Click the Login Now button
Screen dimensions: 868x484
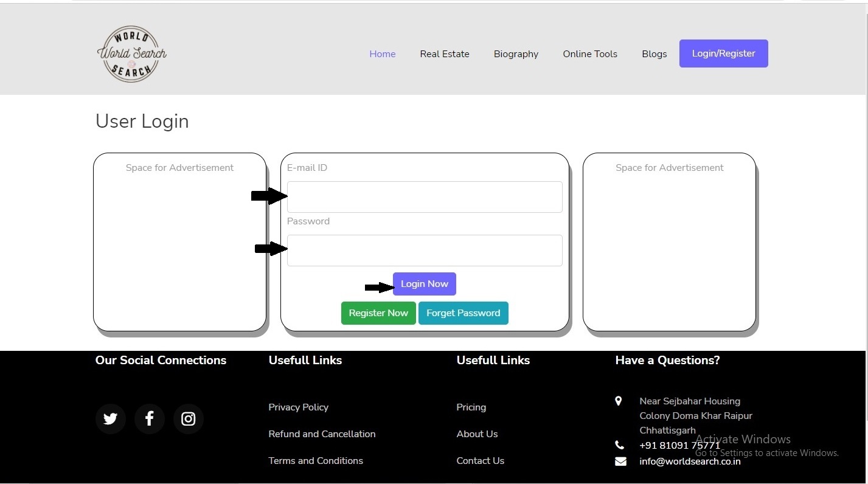pyautogui.click(x=425, y=284)
